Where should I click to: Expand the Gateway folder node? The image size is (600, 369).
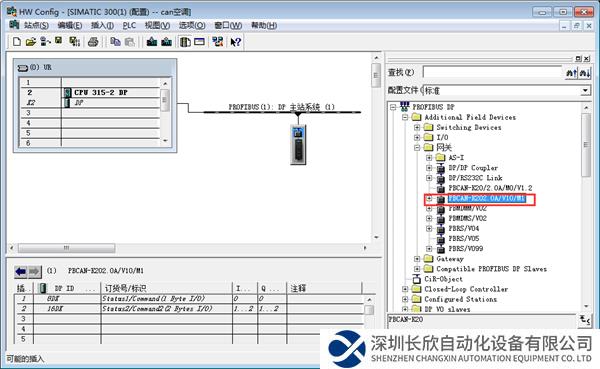coord(417,259)
